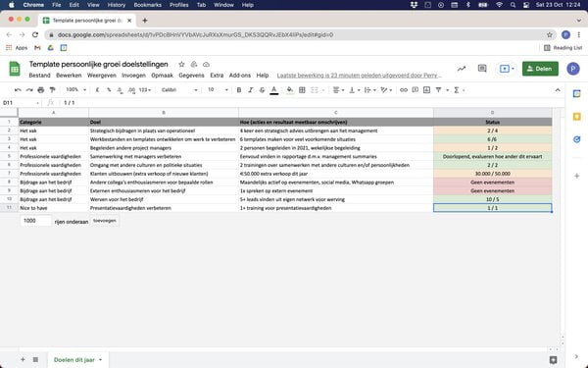Select the Geen evenementen cell in row 8
Image resolution: width=588 pixels, height=368 pixels.
point(492,183)
